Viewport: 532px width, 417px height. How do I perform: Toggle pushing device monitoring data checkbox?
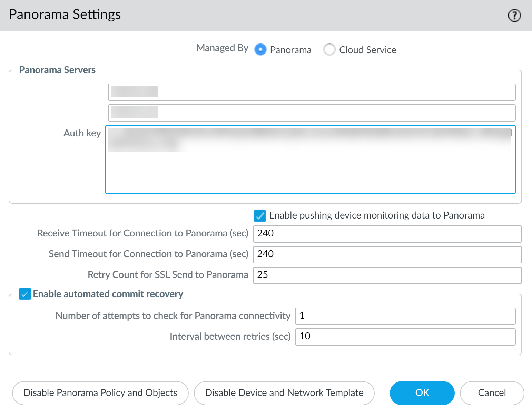point(260,215)
